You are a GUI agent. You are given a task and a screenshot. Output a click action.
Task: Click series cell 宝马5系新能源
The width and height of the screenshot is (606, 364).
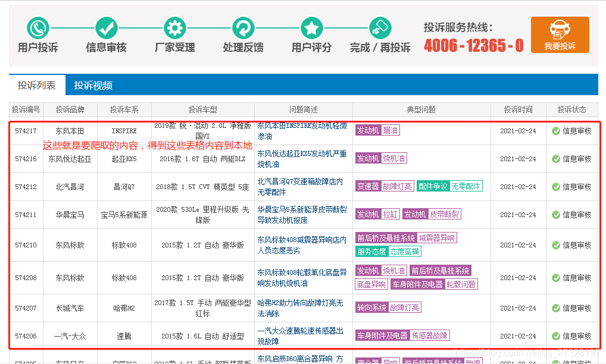pos(124,215)
